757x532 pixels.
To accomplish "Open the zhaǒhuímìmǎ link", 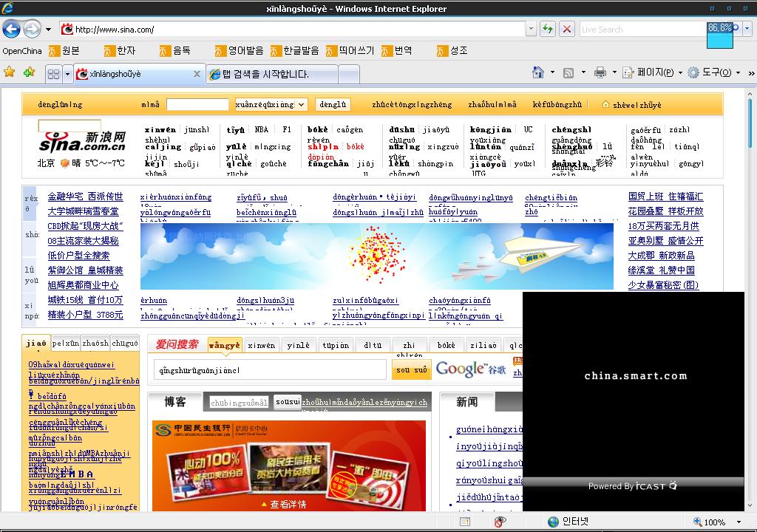I will pos(492,105).
